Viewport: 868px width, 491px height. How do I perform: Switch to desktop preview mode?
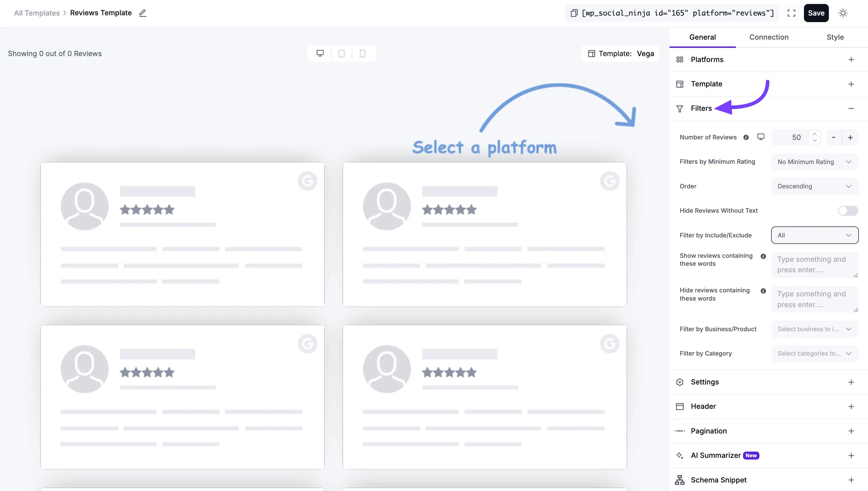[x=319, y=53]
